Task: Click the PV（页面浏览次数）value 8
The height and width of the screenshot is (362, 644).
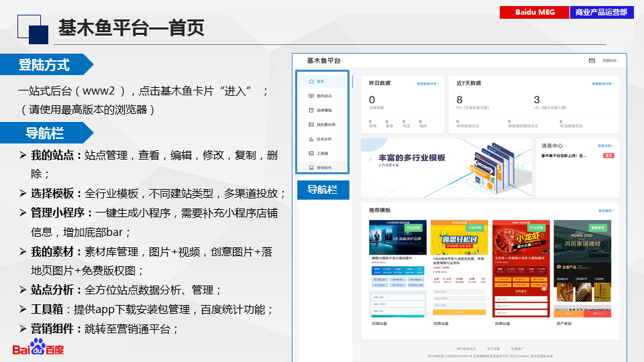Action: 459,100
